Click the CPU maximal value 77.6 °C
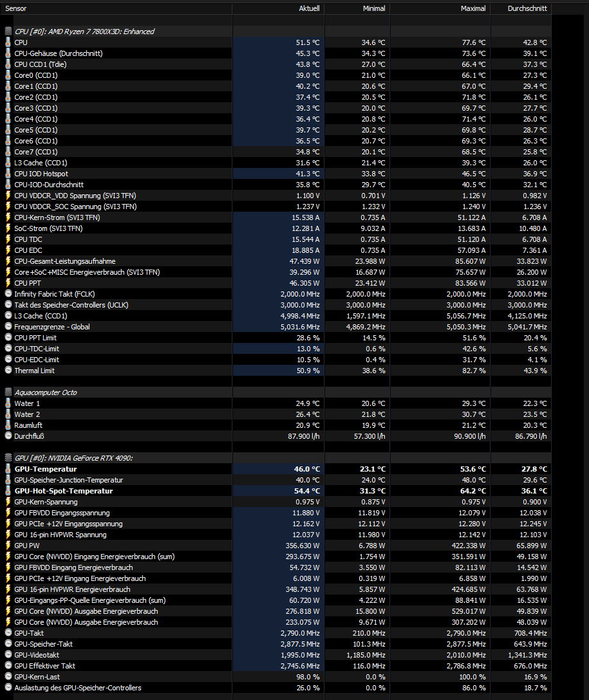The height and width of the screenshot is (700, 589). 474,42
